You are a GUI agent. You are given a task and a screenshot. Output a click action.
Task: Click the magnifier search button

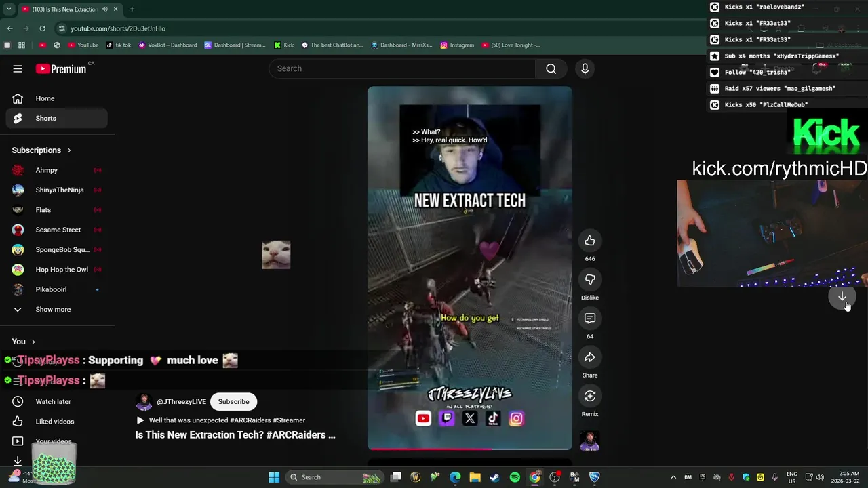pyautogui.click(x=551, y=68)
